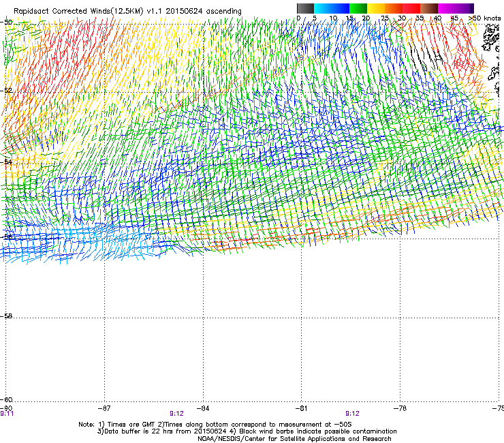Click the coastline outline at upper right
Screen dimensions: 504x443
tap(492, 39)
